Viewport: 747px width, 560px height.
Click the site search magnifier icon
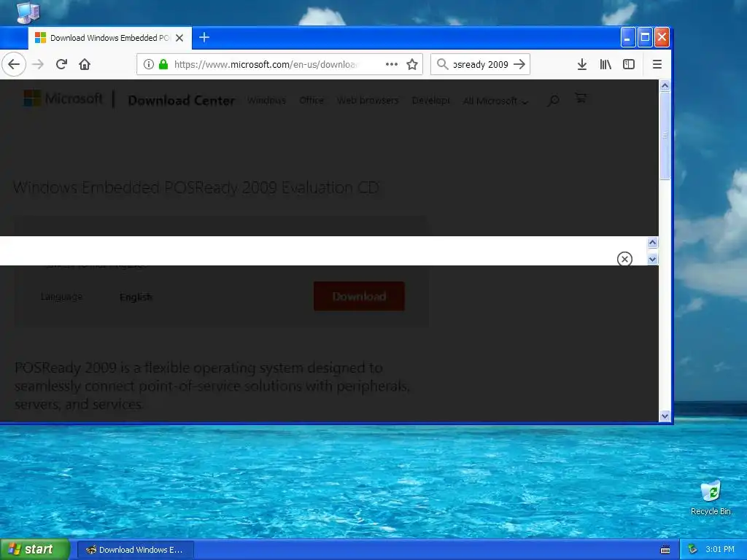click(x=553, y=101)
